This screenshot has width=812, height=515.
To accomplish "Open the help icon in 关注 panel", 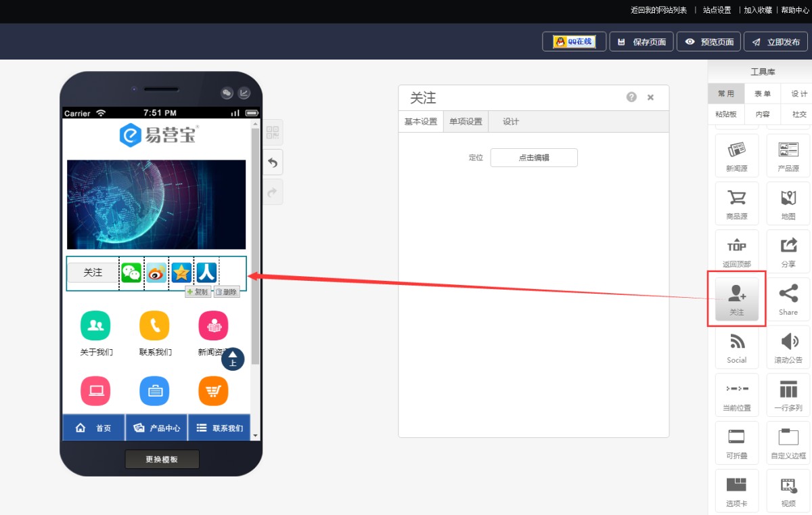I will coord(631,97).
